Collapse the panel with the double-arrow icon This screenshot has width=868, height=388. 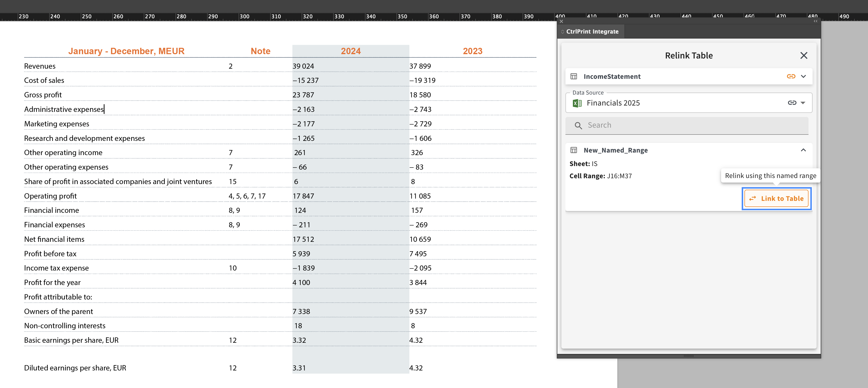click(815, 21)
